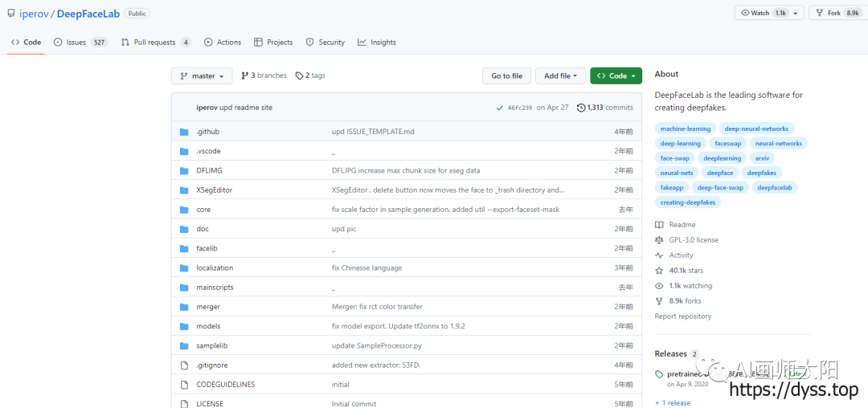Screen dimensions: 868x408
Task: Click the CODEGUIDELINES file icon
Action: pyautogui.click(x=184, y=384)
